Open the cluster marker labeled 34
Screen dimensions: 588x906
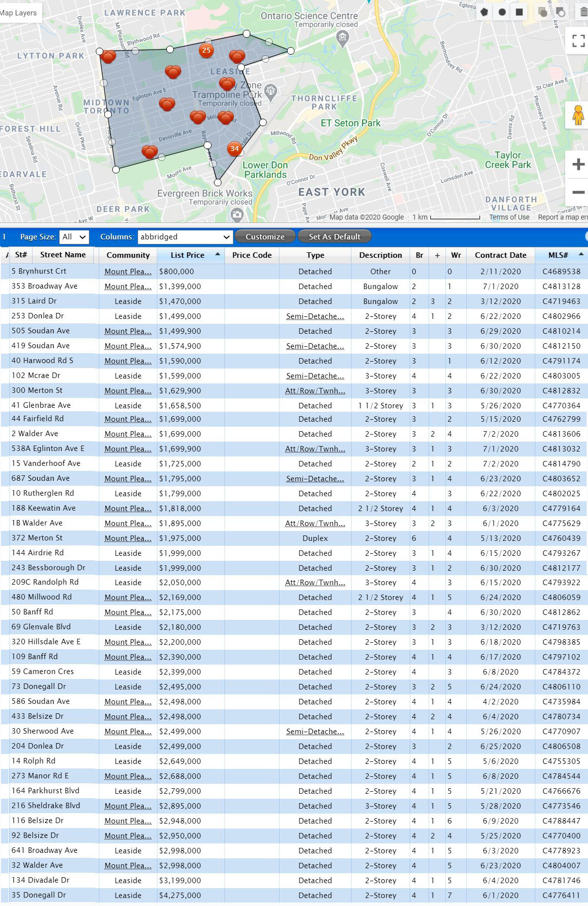[x=234, y=149]
